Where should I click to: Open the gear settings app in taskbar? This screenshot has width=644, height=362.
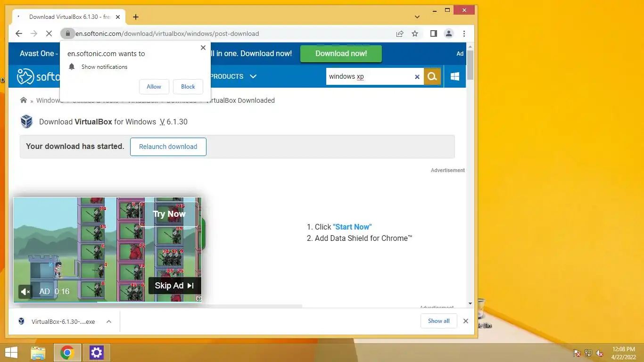pos(97,353)
